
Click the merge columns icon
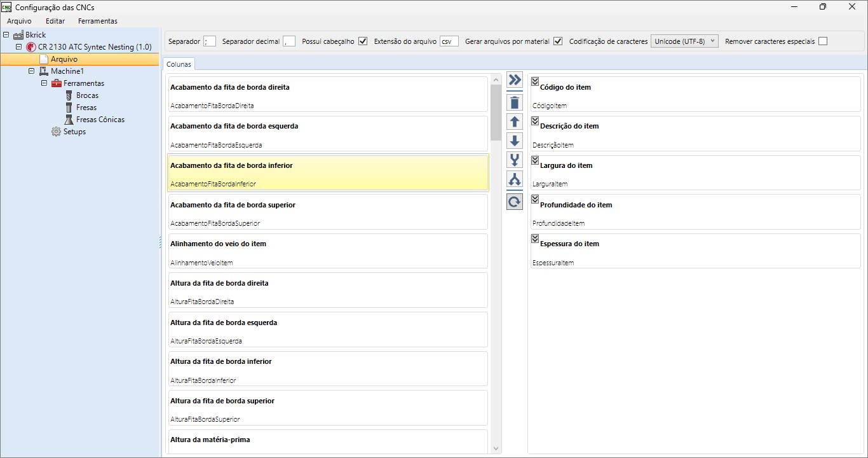pyautogui.click(x=515, y=160)
